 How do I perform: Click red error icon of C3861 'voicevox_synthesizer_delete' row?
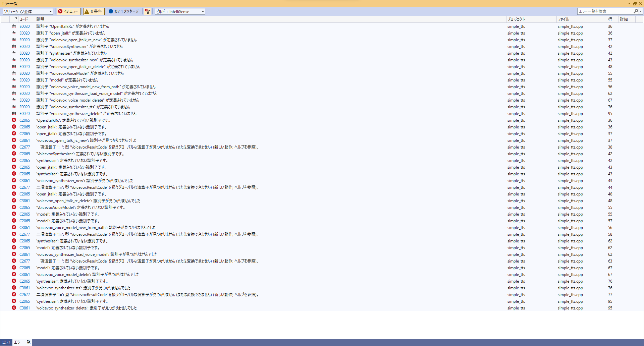(14, 308)
